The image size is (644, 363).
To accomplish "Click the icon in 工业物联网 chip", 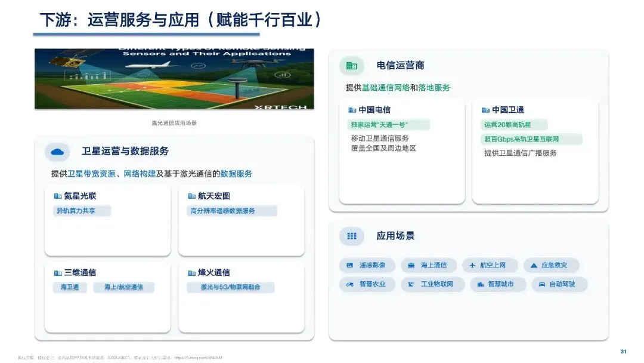I will pos(411,284).
